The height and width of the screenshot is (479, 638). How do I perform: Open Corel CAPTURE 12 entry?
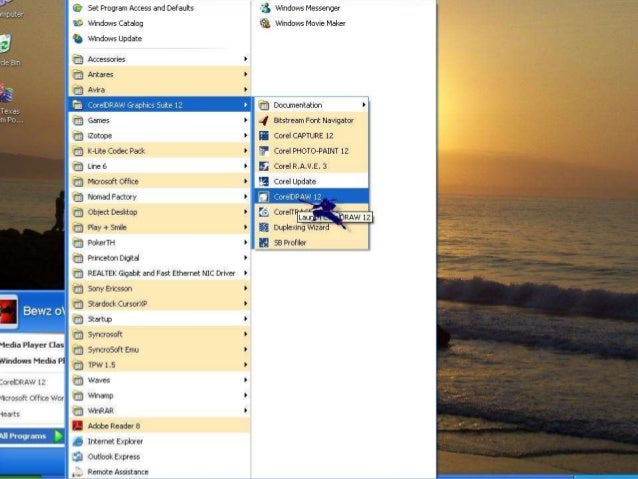(312, 136)
